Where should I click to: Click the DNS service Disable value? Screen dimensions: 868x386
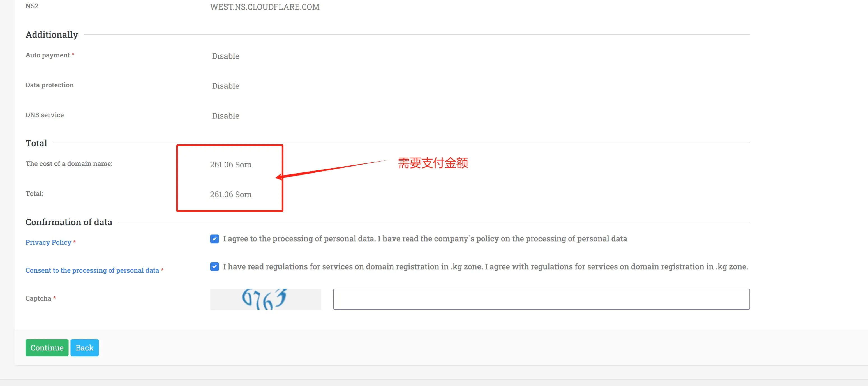tap(225, 116)
